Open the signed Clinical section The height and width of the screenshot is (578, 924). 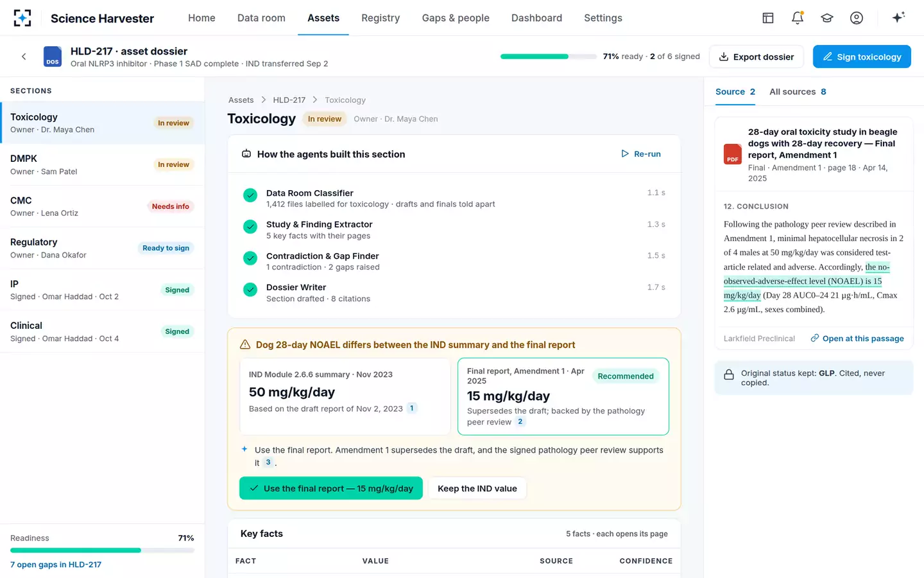pos(102,331)
